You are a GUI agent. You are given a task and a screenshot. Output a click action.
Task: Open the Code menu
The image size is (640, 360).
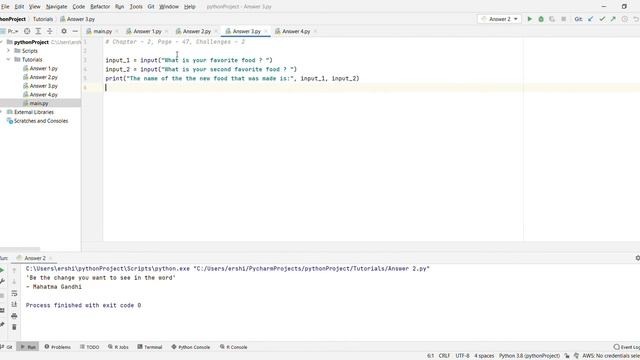click(79, 7)
